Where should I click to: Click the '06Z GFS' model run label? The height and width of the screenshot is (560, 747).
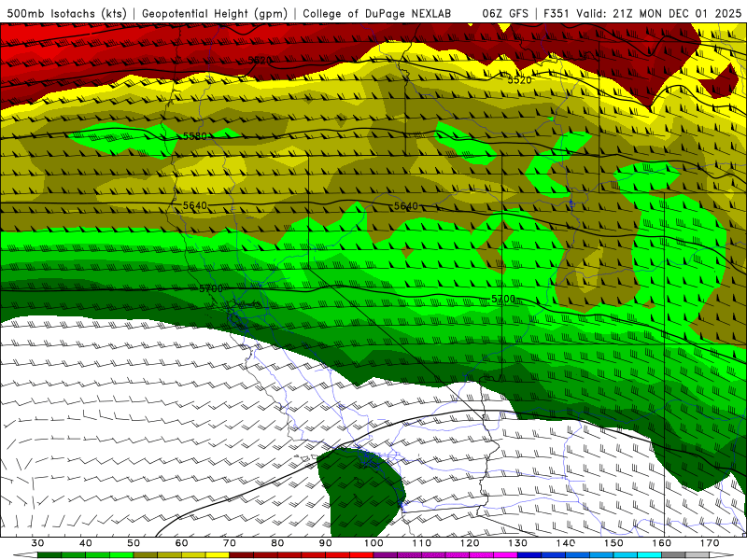(x=505, y=14)
